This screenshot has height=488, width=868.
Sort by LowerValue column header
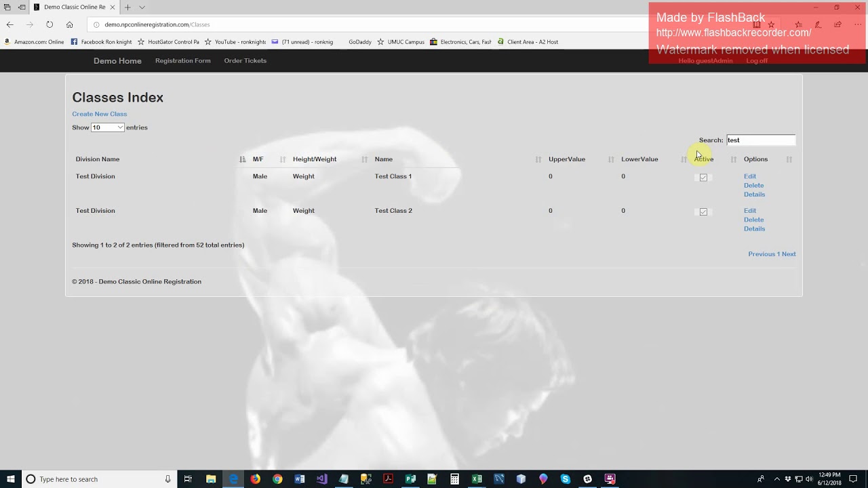[654, 159]
